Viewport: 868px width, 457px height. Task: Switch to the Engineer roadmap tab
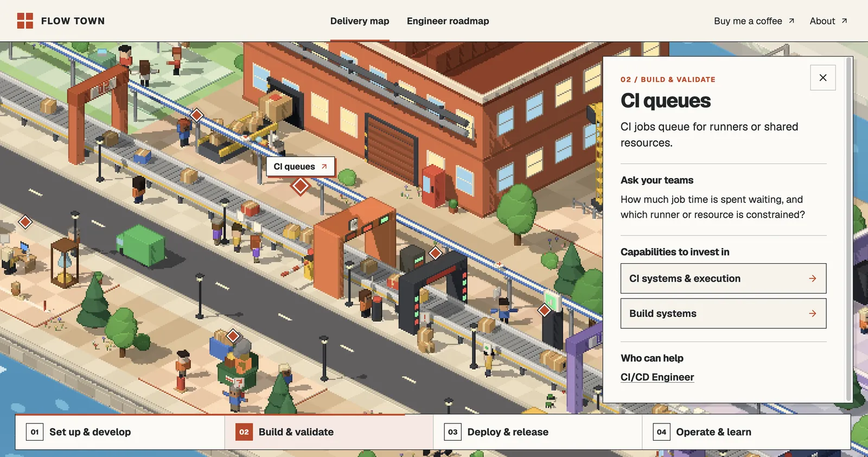tap(448, 21)
